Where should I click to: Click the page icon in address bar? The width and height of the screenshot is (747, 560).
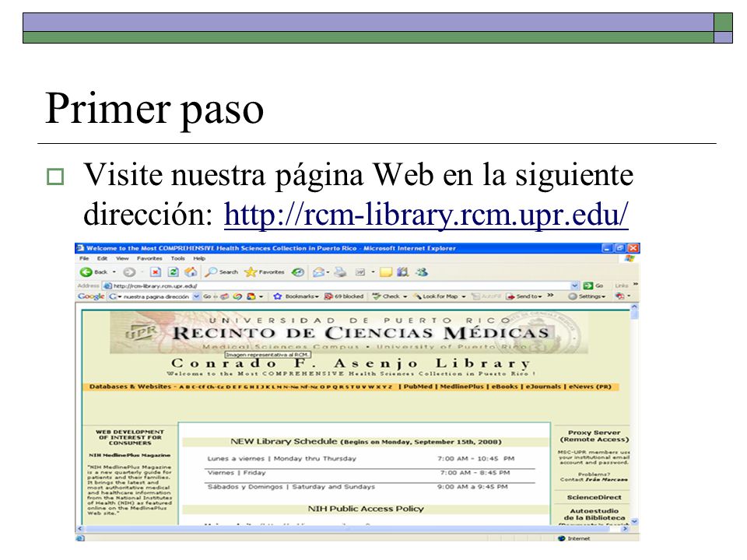pos(107,285)
